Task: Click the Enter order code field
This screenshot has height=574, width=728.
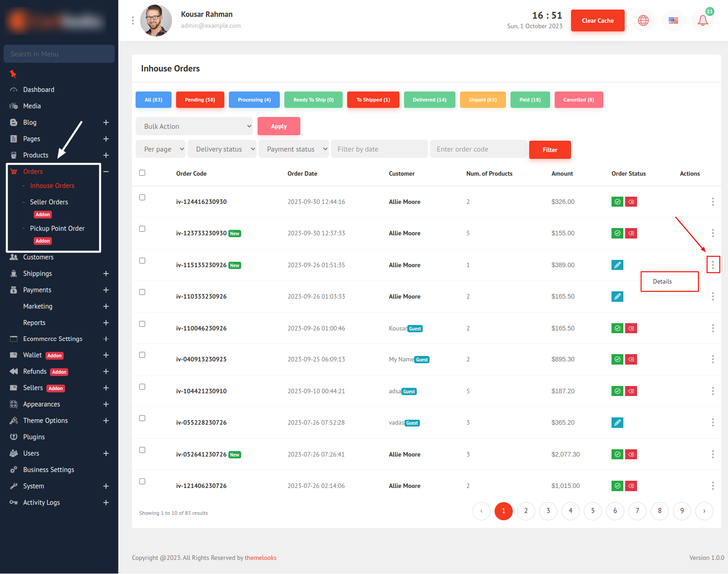Action: coord(478,149)
